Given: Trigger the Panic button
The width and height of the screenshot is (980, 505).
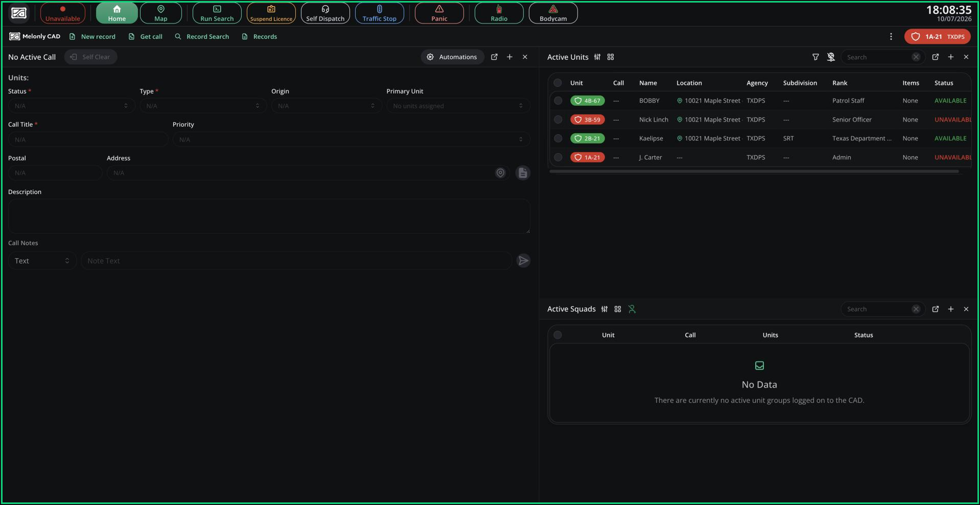Looking at the screenshot, I should pos(439,13).
